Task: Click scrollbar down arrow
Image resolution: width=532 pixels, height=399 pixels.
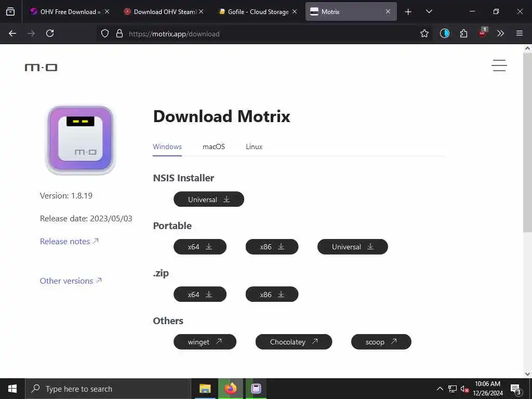Action: coord(527,374)
